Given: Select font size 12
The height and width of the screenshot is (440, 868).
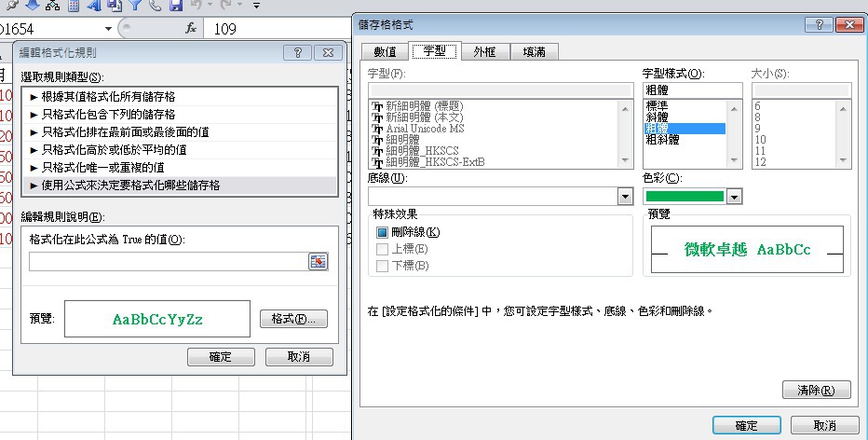Looking at the screenshot, I should coord(761,162).
